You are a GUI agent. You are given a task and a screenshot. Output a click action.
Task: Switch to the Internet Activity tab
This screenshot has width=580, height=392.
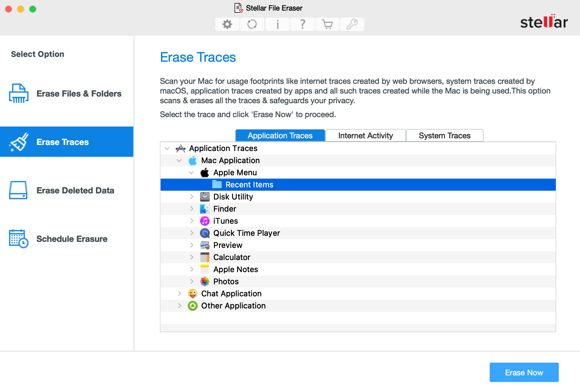[365, 135]
